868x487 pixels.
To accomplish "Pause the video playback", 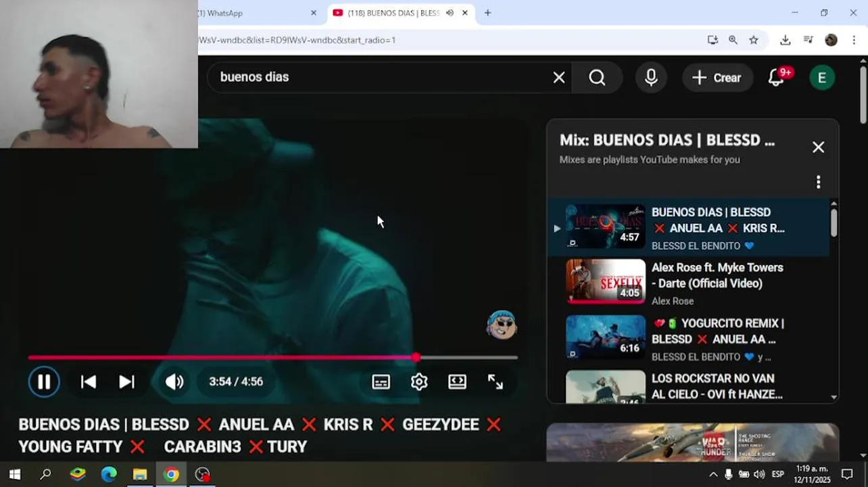I will [44, 381].
